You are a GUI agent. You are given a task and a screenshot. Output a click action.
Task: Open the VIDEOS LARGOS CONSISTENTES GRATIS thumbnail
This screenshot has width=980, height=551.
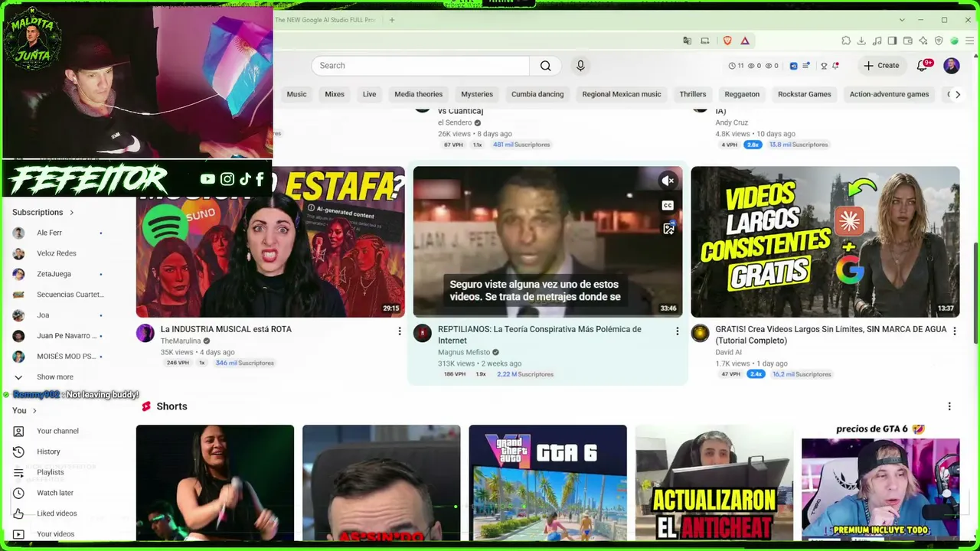pyautogui.click(x=825, y=242)
